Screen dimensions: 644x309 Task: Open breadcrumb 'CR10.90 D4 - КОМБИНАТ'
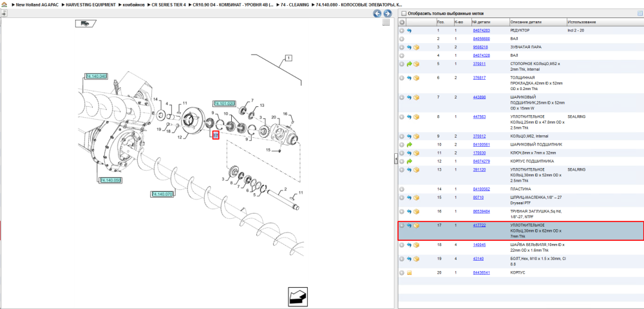233,5
